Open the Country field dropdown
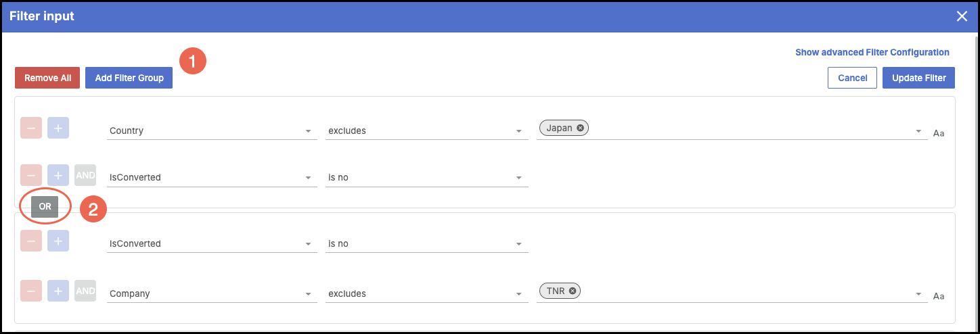Screen dimensions: 980x334 pos(212,130)
